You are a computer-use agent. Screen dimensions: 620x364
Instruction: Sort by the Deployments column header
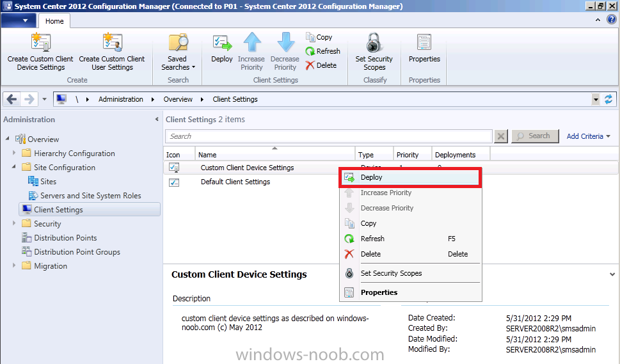(461, 154)
